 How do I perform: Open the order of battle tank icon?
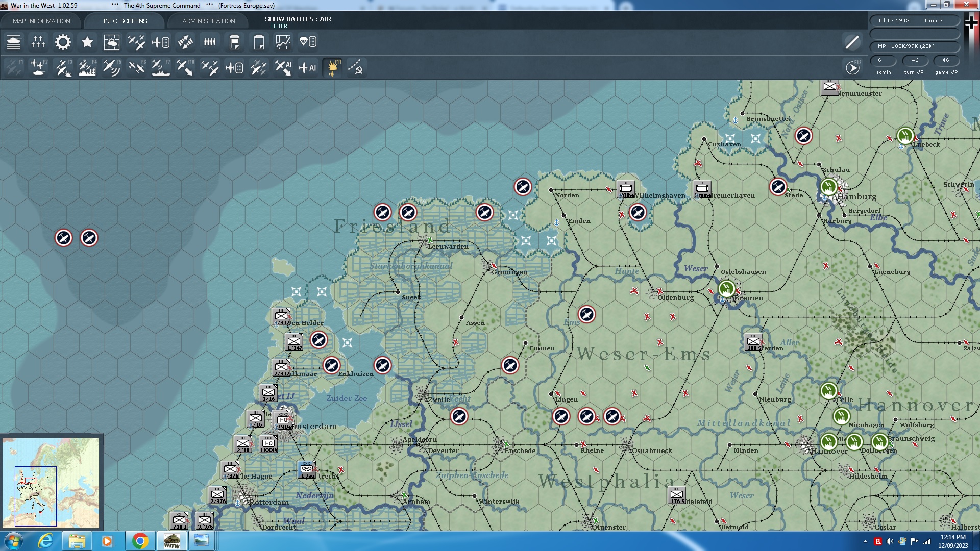click(14, 42)
